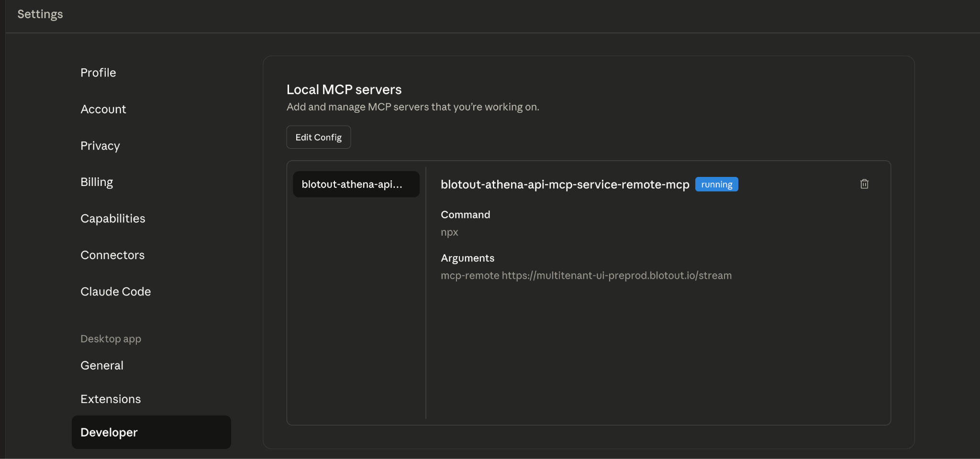Screen dimensions: 980x459
Task: Go to Account settings
Action: tap(103, 109)
